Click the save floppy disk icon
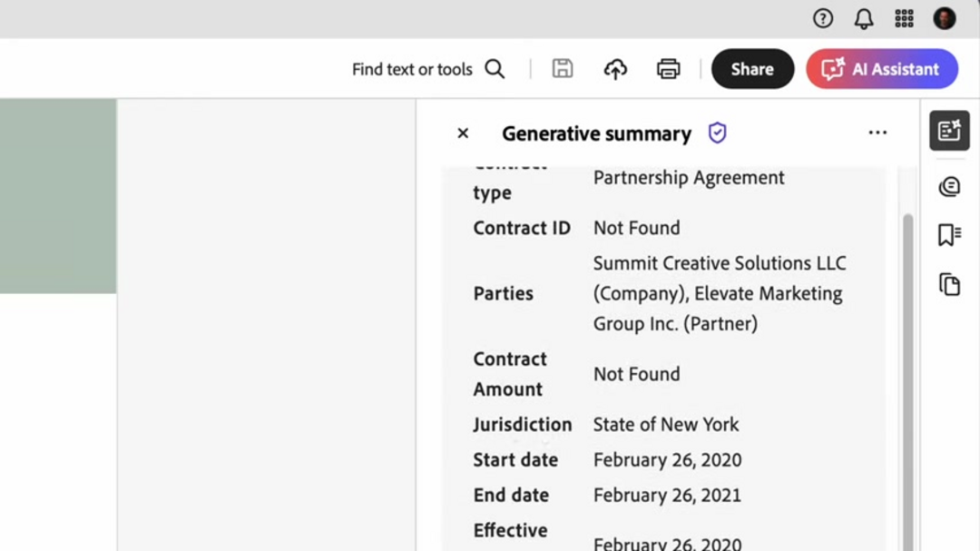The image size is (980, 551). [x=563, y=69]
